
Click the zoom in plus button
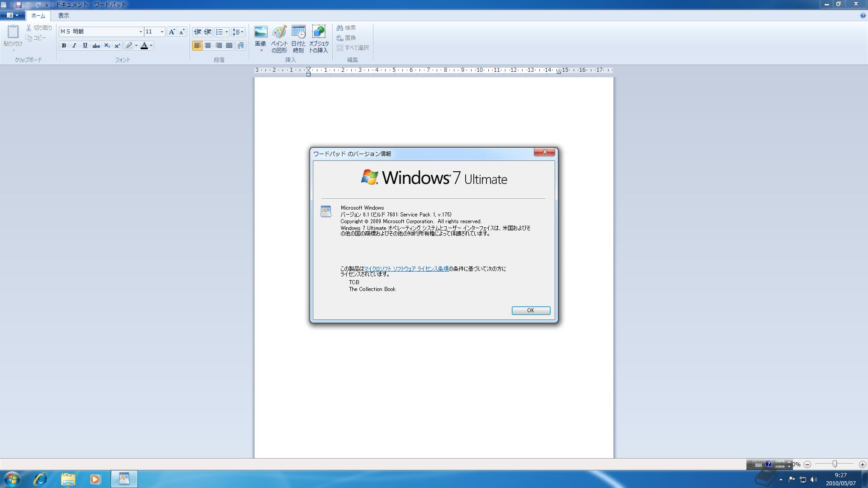(862, 465)
